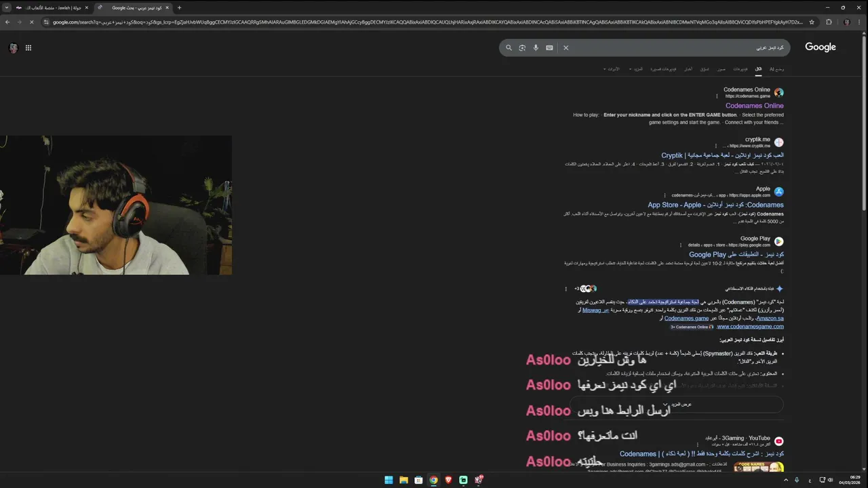
Task: Open the on-screen keyboard icon in search box
Action: tap(549, 47)
